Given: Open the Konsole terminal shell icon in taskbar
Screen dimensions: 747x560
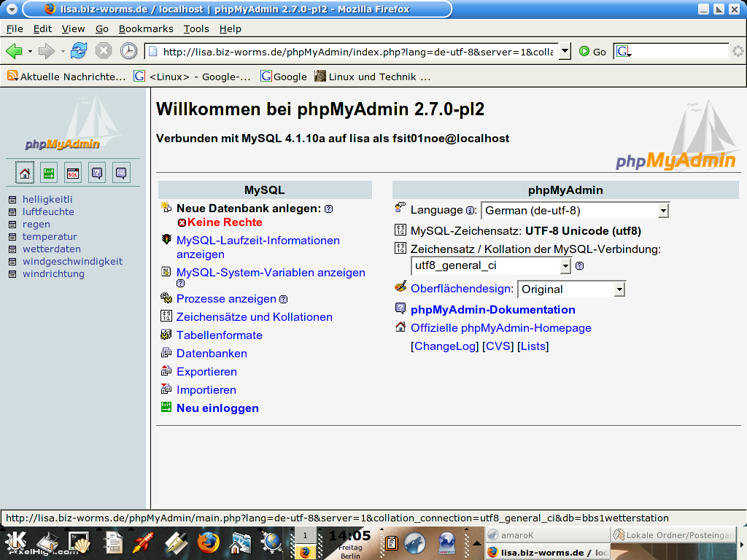Looking at the screenshot, I should (x=80, y=542).
